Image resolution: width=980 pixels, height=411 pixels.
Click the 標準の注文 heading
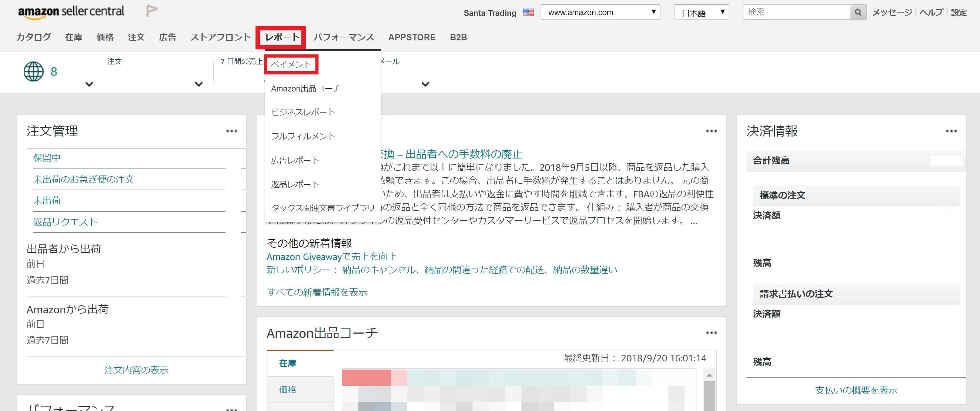tap(782, 195)
